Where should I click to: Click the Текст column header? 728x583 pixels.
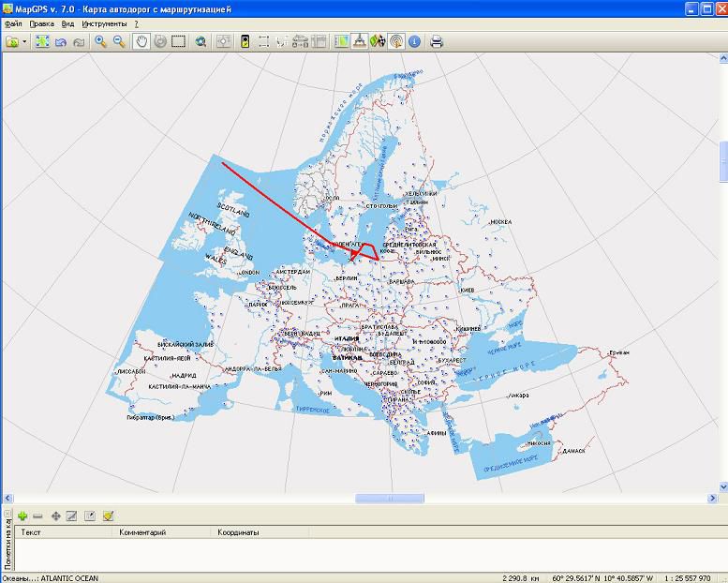[32, 532]
